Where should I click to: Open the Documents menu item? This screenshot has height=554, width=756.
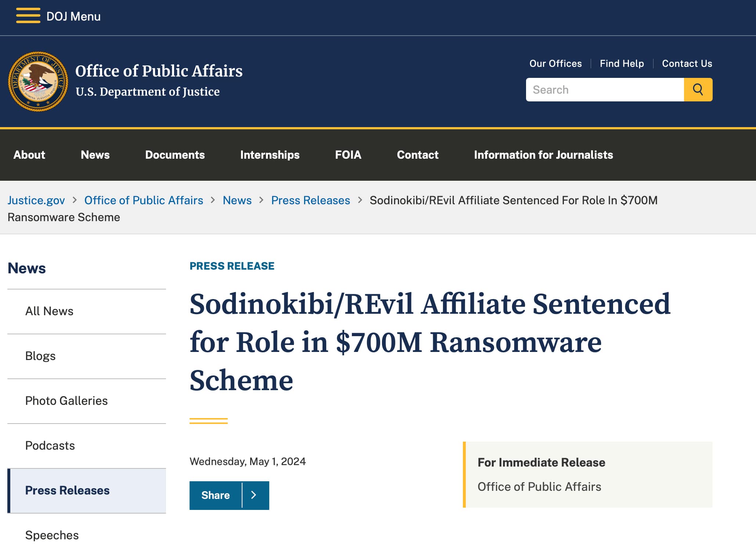(x=175, y=155)
